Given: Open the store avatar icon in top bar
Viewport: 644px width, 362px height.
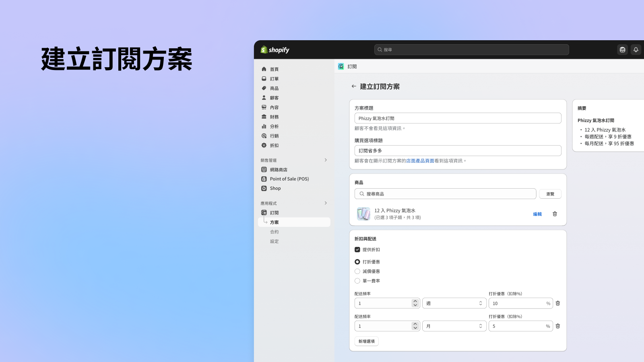Looking at the screenshot, I should coord(622,50).
